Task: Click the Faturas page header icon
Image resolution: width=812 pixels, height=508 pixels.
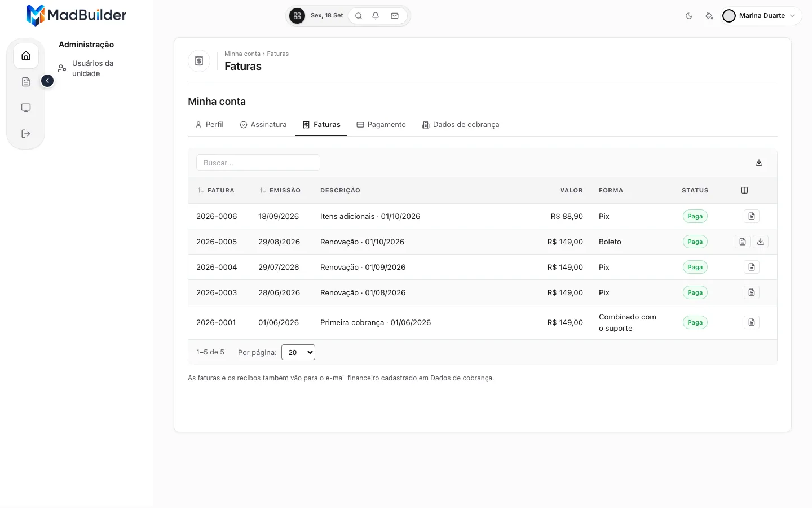Action: point(199,61)
